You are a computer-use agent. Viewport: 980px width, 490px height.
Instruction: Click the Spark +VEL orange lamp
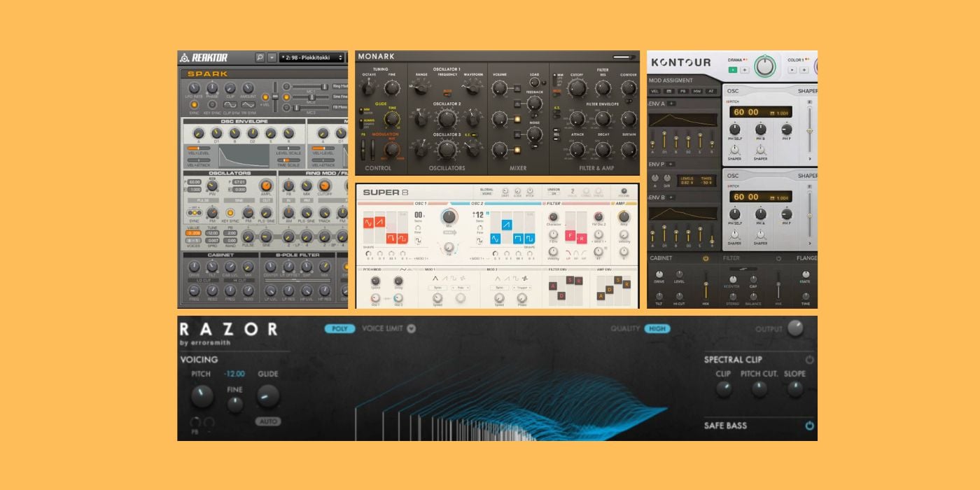point(265,98)
